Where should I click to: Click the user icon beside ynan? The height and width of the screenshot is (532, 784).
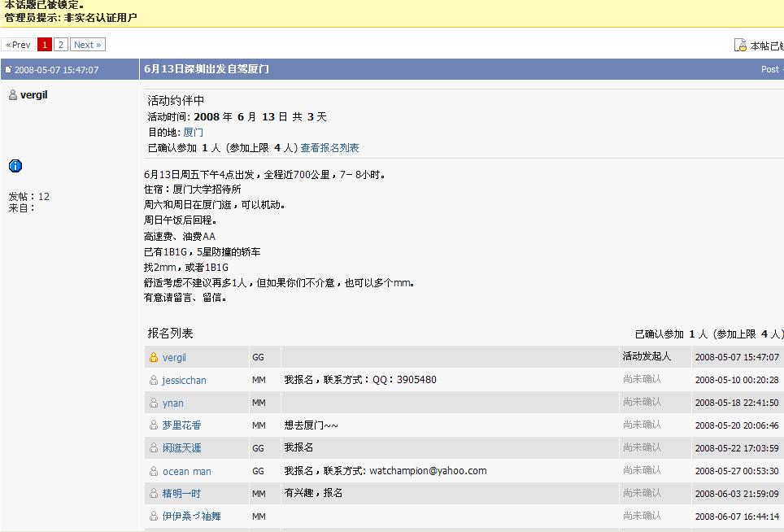(x=154, y=403)
